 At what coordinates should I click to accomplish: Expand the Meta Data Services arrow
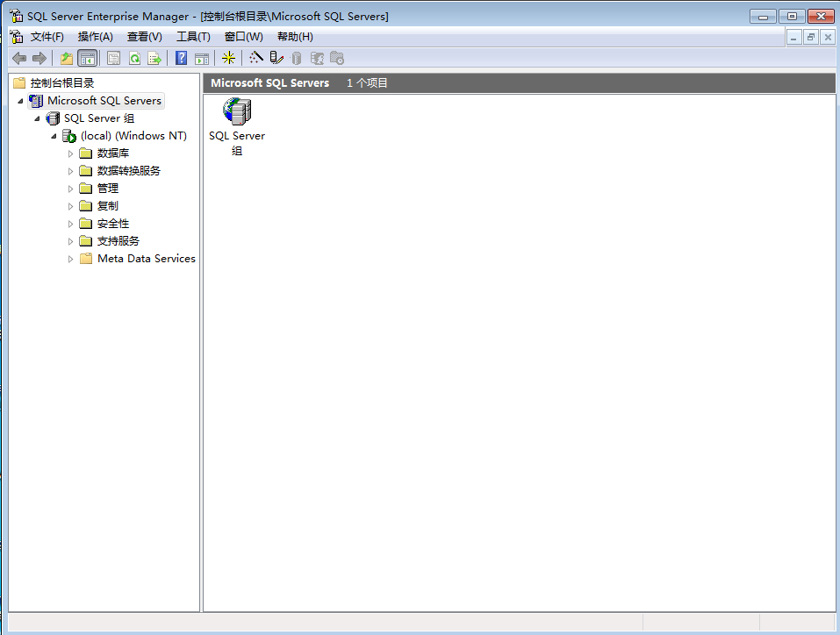coord(70,259)
